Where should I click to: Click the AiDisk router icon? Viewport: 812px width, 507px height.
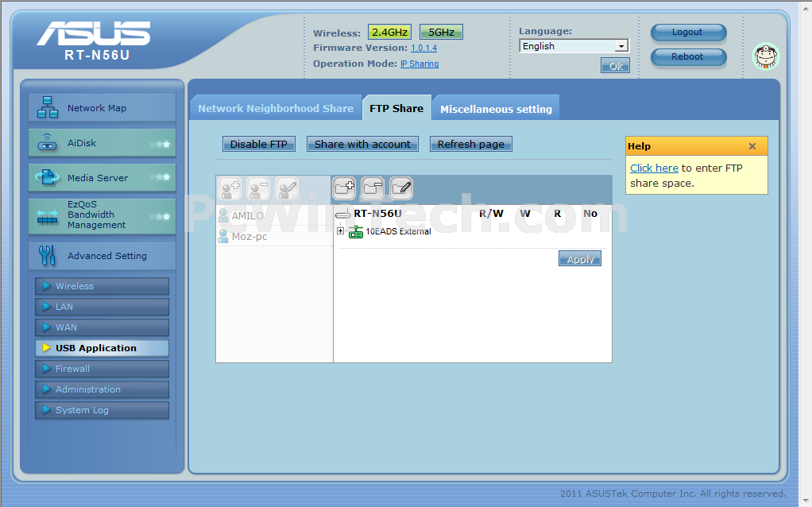(x=47, y=142)
